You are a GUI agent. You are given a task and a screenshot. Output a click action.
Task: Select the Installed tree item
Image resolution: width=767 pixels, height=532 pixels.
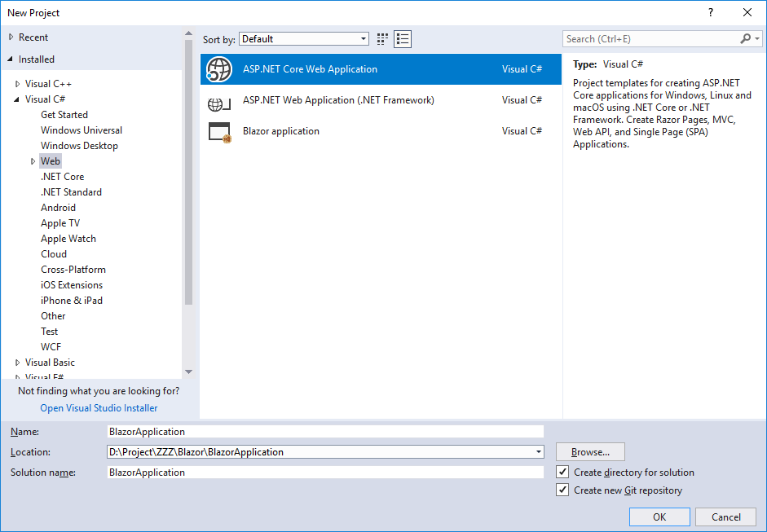pyautogui.click(x=36, y=59)
